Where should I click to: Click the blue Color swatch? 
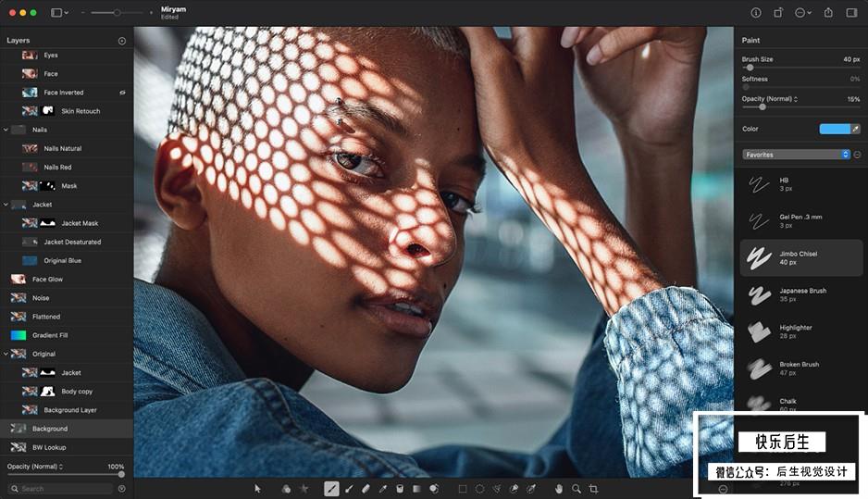[835, 129]
